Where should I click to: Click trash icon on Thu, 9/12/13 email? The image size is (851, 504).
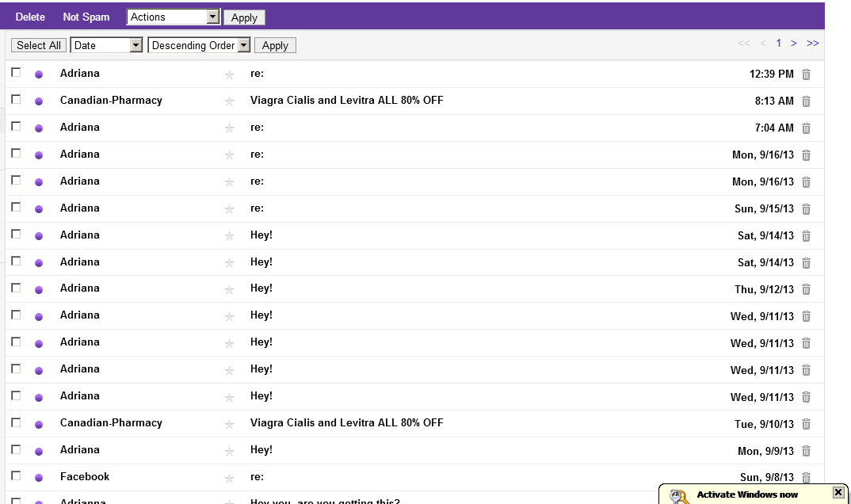(806, 290)
